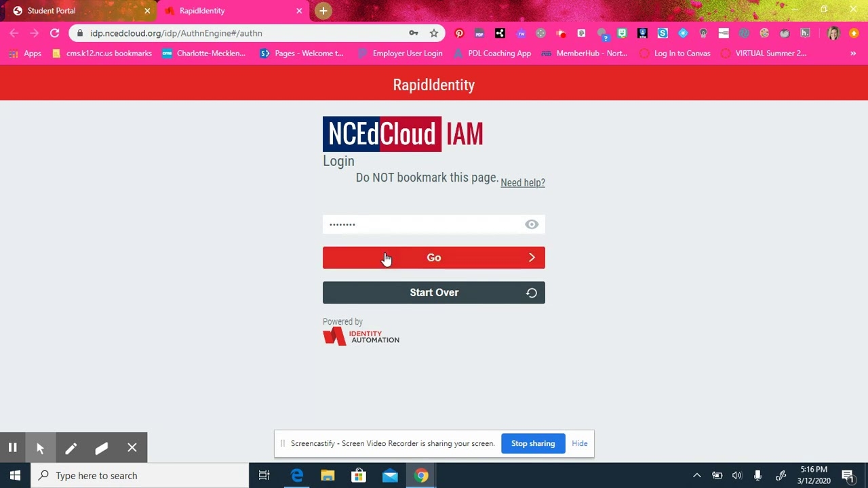
Task: Show hidden icons in the system tray
Action: click(x=696, y=475)
